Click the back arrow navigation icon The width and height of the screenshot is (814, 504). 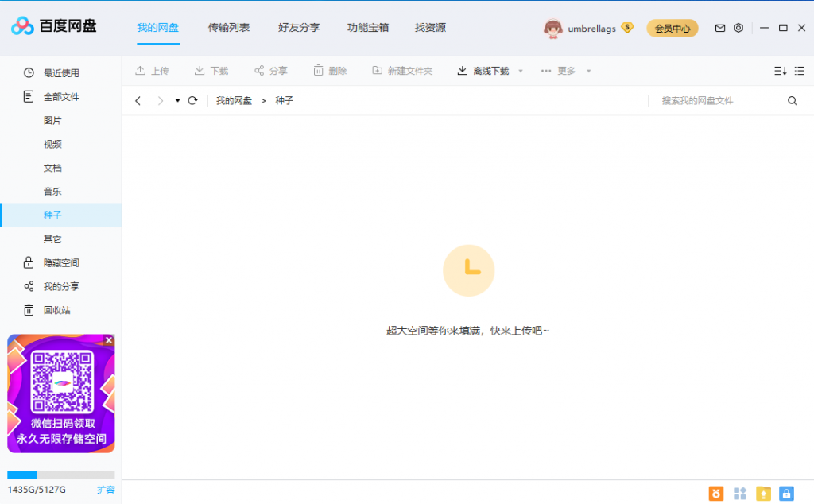point(138,101)
